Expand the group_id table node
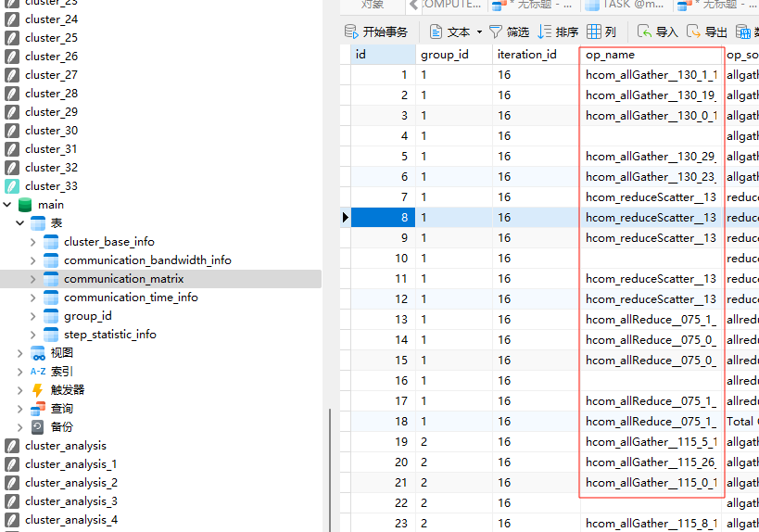 pos(33,316)
